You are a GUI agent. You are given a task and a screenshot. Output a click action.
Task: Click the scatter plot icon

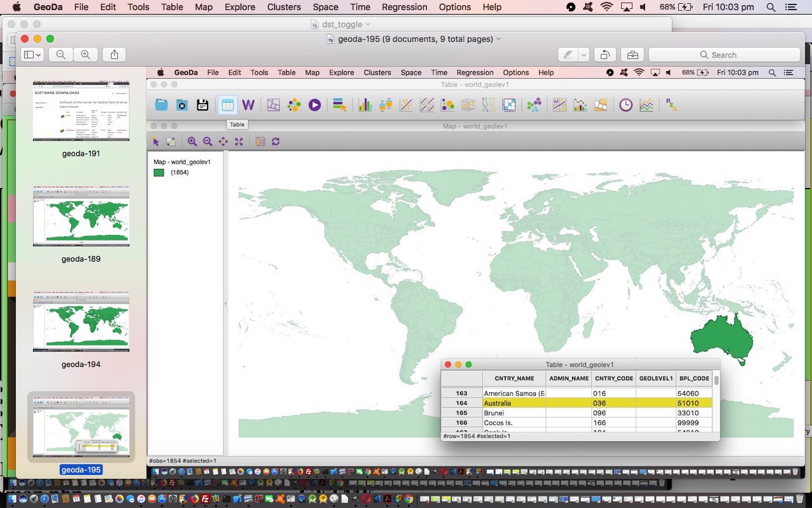point(406,105)
